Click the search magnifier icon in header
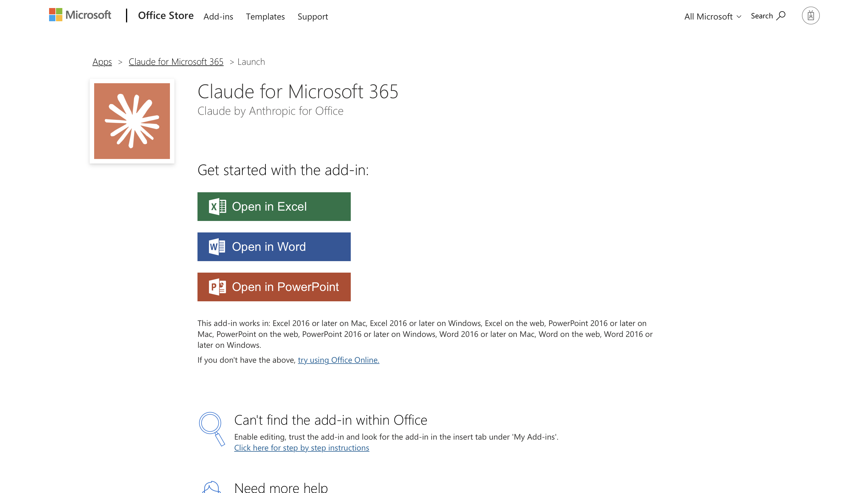Screen dimensions: 868x493 point(781,16)
